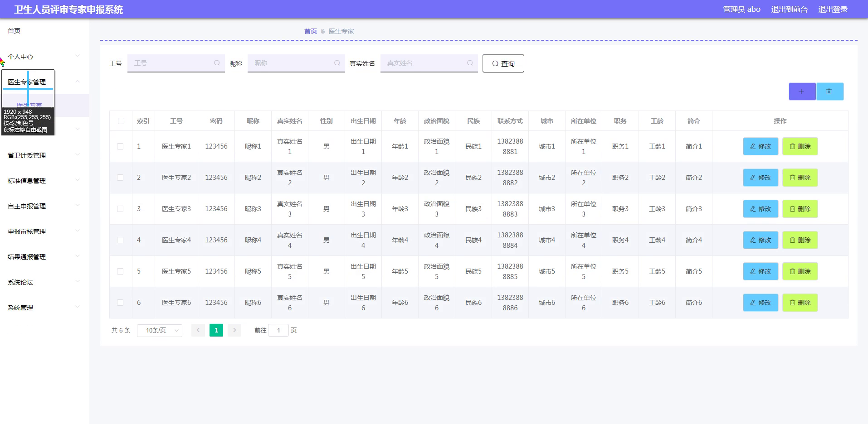The width and height of the screenshot is (868, 424).
Task: Click 管理员 abo account label
Action: [x=741, y=9]
